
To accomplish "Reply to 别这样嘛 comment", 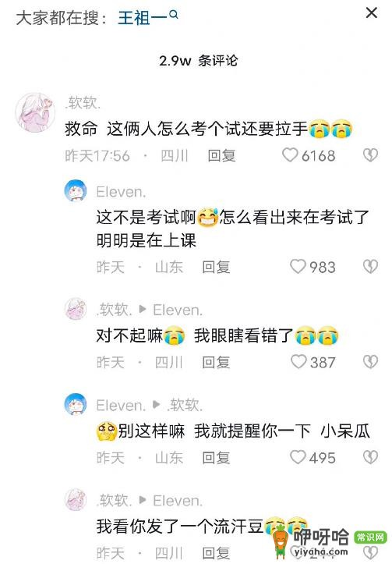I will [x=216, y=458].
